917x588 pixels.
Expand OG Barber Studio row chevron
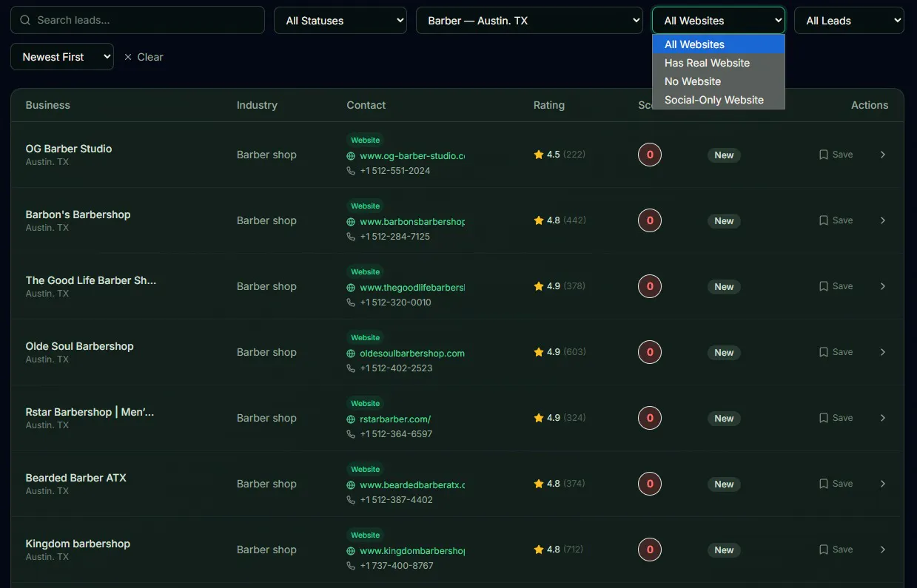(x=883, y=155)
